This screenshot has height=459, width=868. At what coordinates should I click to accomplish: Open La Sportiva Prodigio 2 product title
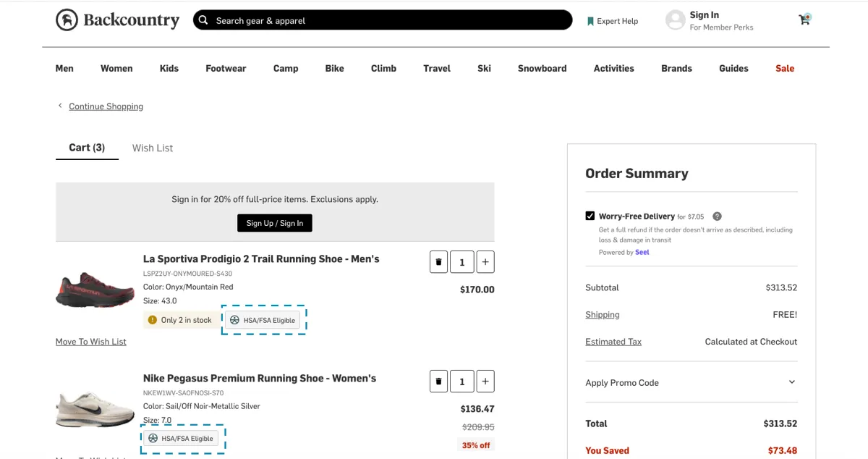(x=261, y=258)
